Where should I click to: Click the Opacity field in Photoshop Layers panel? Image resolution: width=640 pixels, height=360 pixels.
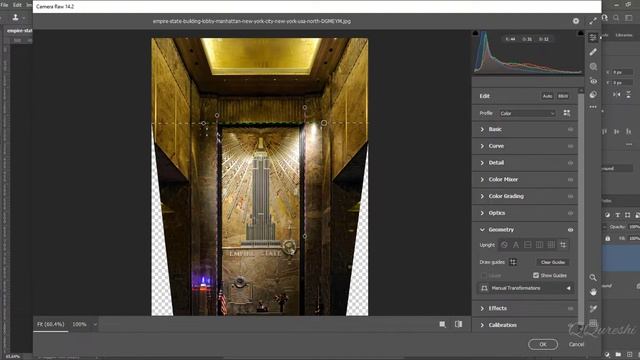coord(634,227)
